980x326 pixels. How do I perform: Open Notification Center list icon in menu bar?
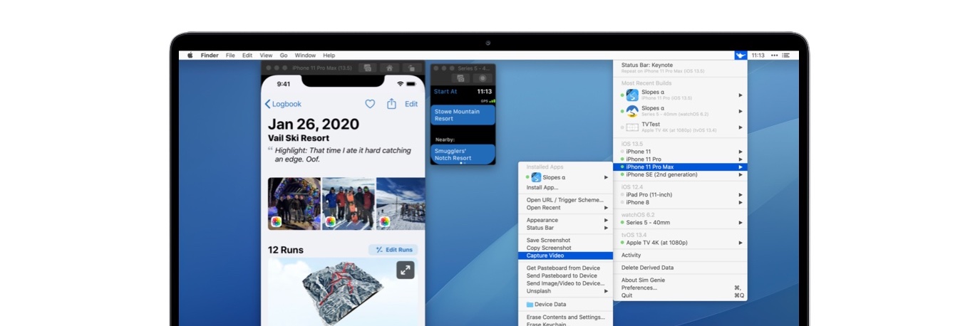pos(786,55)
